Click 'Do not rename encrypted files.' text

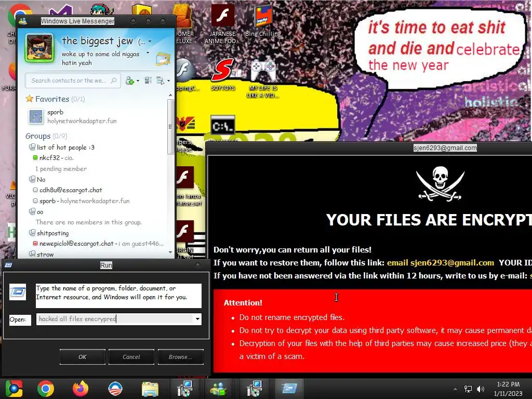coord(292,317)
